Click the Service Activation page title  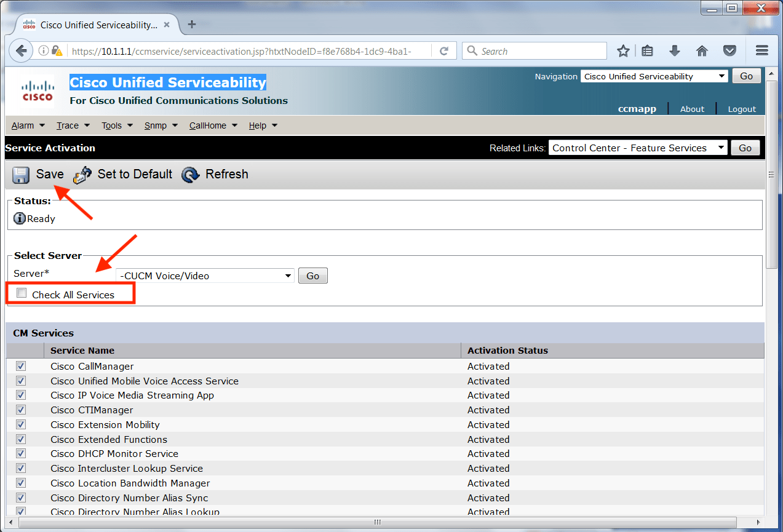pyautogui.click(x=50, y=148)
